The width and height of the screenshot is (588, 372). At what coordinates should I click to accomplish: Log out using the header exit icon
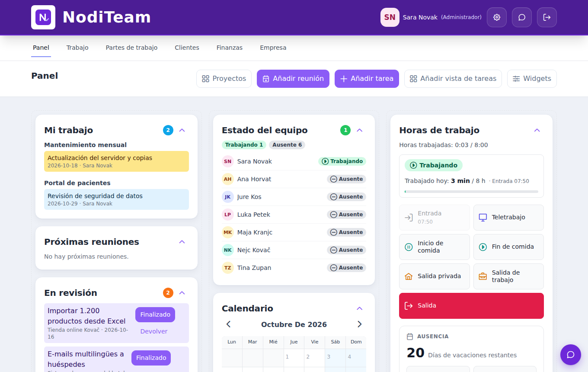pos(547,17)
